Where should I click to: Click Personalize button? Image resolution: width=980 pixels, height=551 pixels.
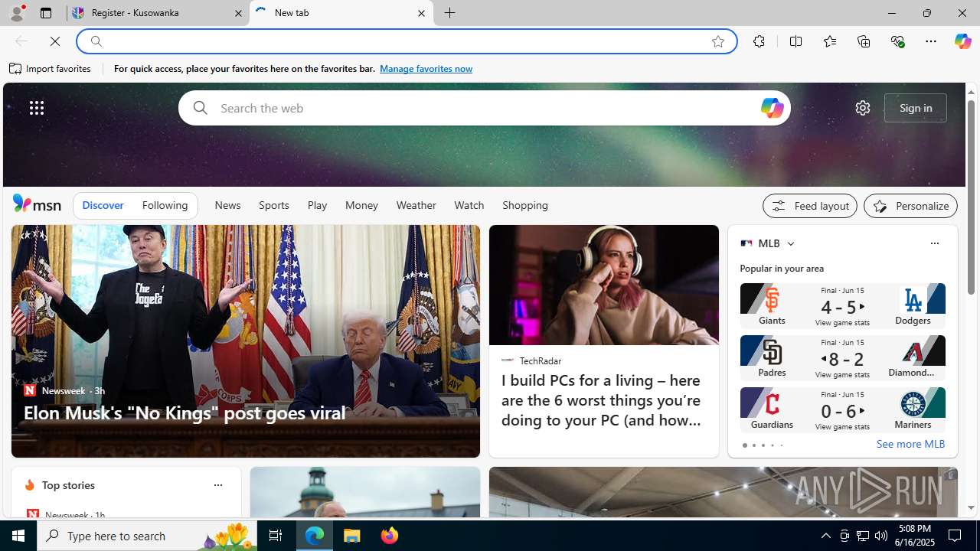pyautogui.click(x=910, y=206)
